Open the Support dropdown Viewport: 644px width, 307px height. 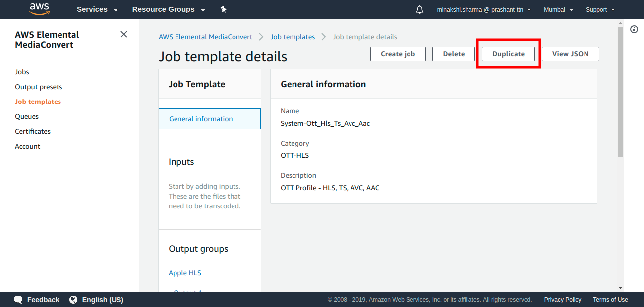pyautogui.click(x=600, y=9)
